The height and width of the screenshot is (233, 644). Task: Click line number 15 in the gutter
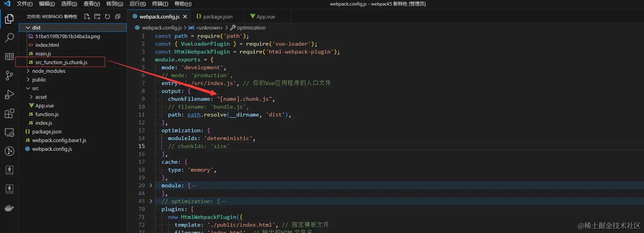142,146
